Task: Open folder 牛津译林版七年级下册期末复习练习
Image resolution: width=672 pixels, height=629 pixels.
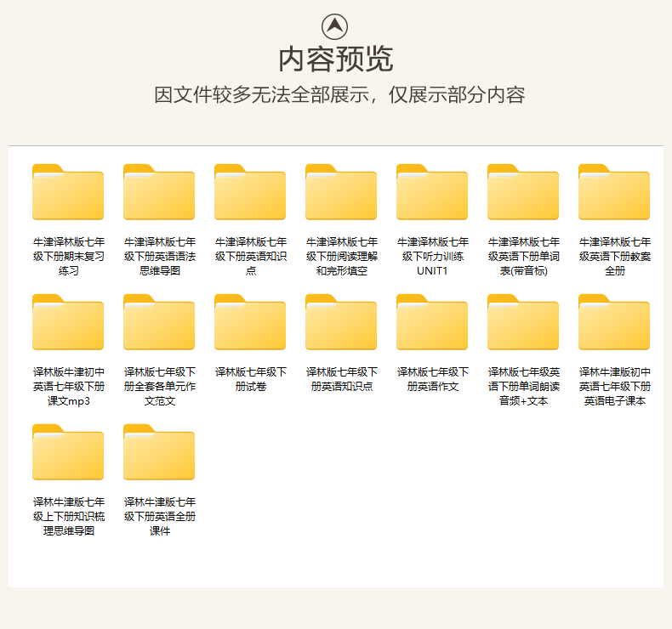Action: click(68, 192)
